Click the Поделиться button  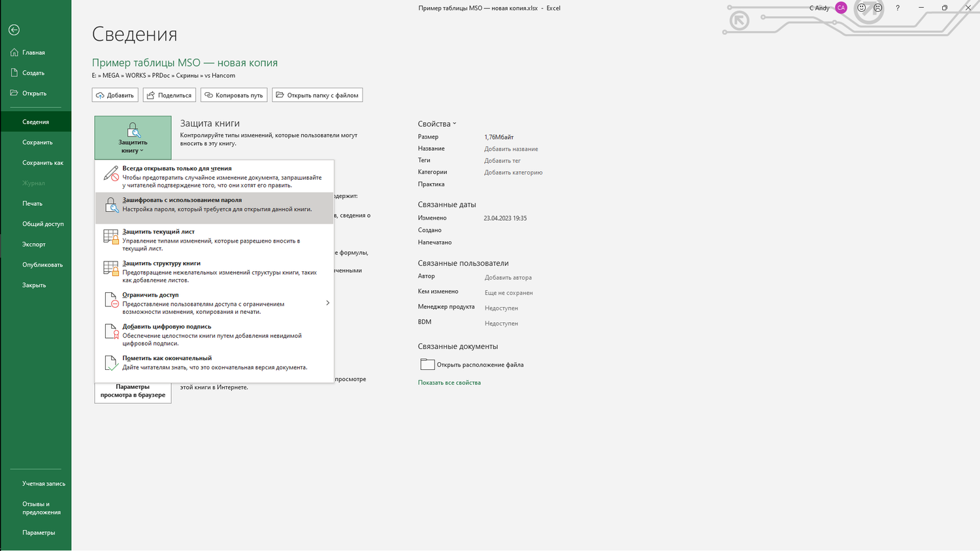coord(169,95)
